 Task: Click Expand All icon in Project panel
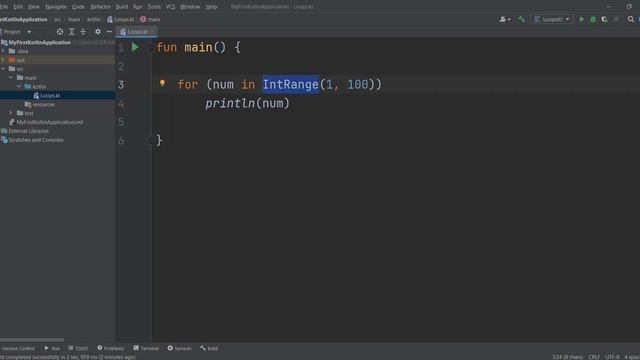(x=71, y=31)
